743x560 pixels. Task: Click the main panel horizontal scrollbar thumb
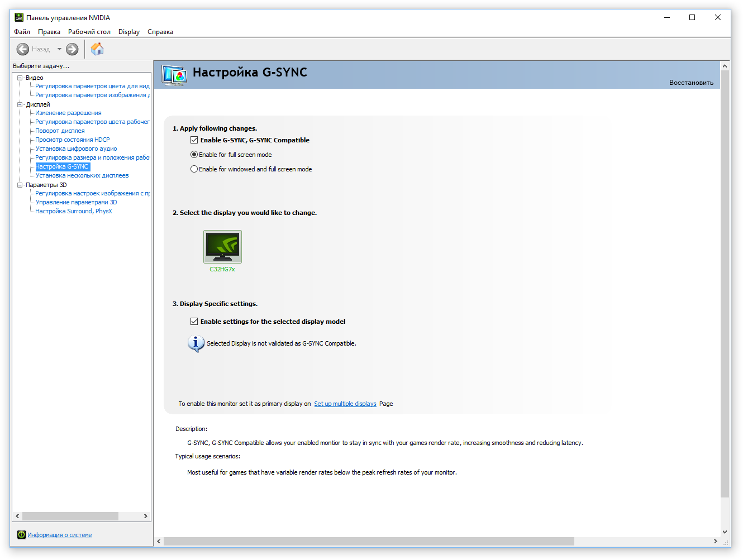[369, 541]
